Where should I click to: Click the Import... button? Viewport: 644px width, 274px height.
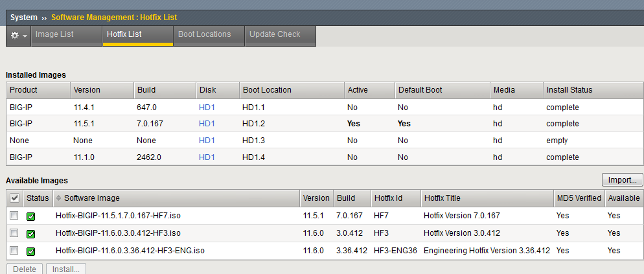tap(622, 180)
